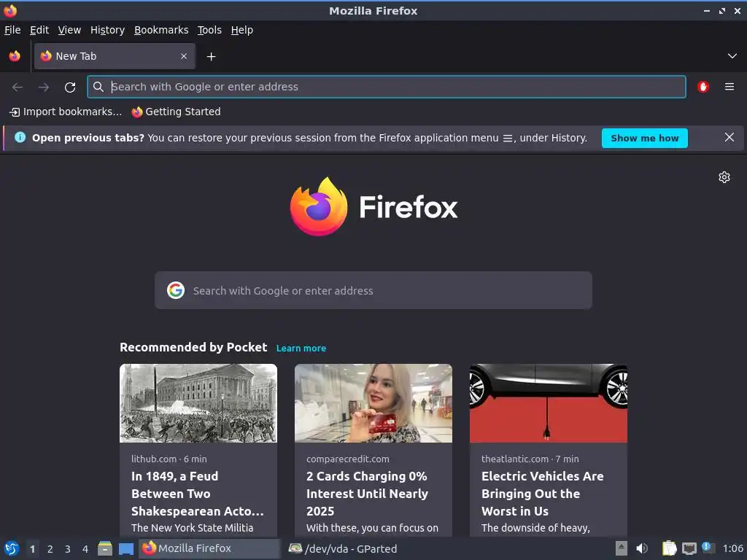Click the lithub.com · 6 min source text
This screenshot has width=747, height=560.
169,459
